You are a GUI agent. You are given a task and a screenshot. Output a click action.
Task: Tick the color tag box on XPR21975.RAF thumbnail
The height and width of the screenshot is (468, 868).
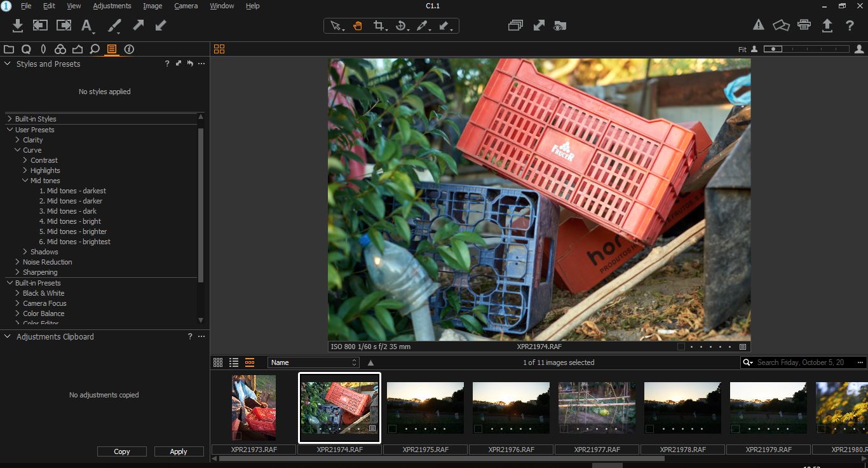(x=392, y=429)
